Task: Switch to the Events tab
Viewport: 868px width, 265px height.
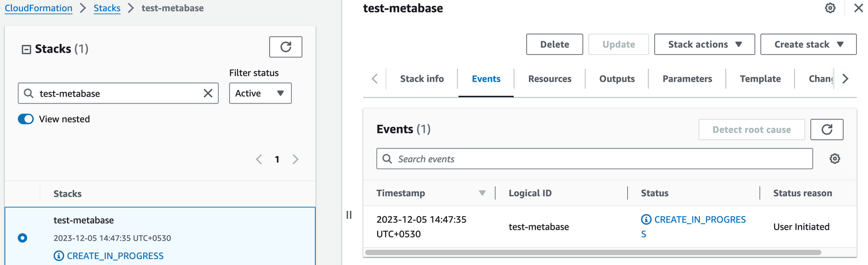Action: [x=486, y=79]
